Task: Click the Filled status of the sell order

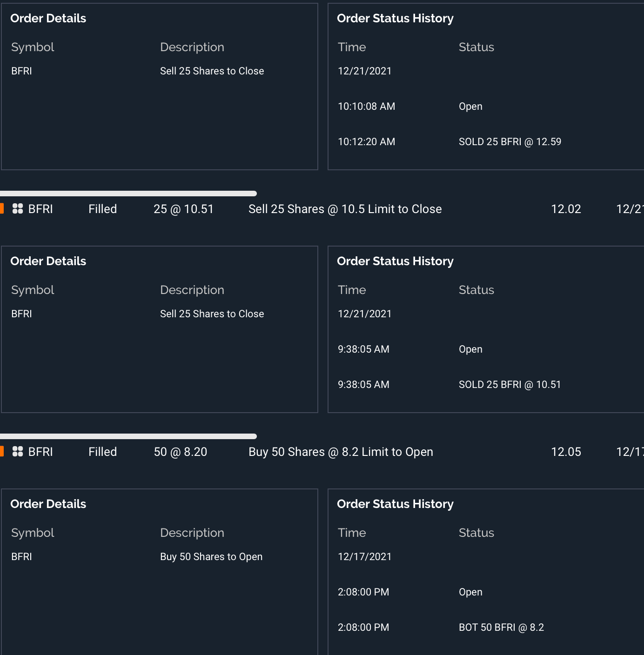Action: (x=102, y=209)
